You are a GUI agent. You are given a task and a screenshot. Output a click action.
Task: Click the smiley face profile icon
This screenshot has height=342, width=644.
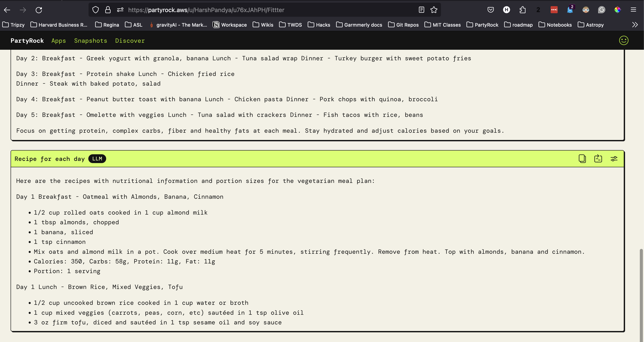(624, 40)
